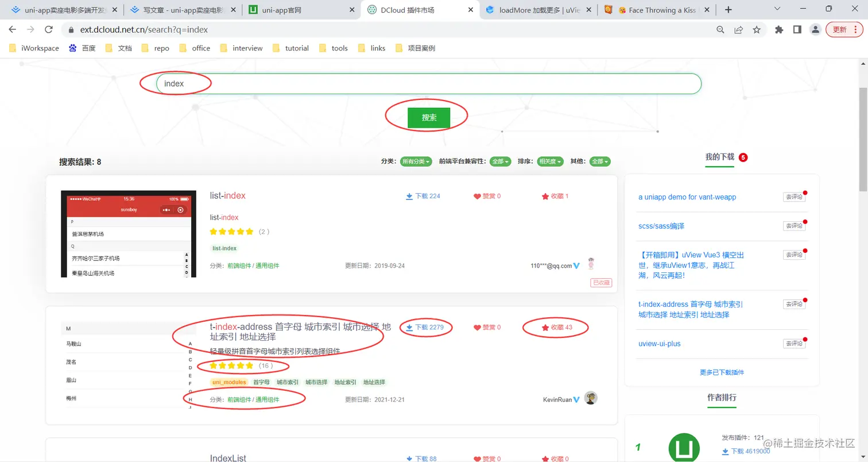Click the DCloud logo in author ranking
Screen dimensions: 868x462
coord(684,447)
